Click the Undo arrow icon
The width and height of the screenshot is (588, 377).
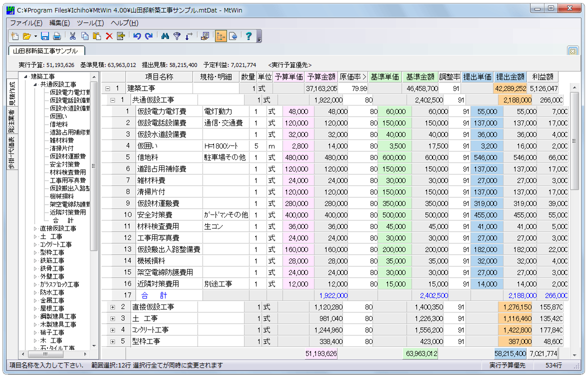(136, 36)
